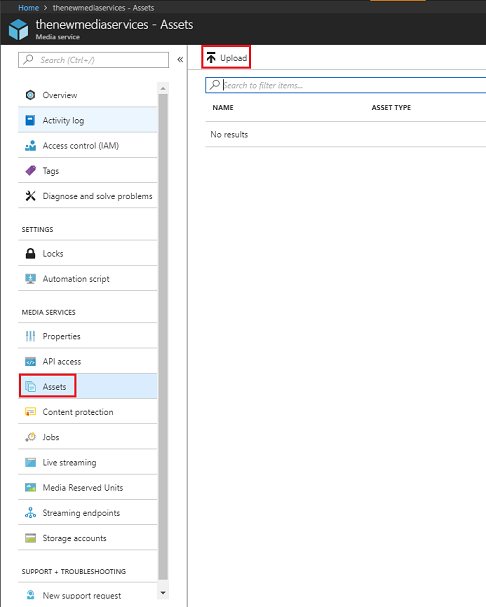Open the Overview menu item
The image size is (486, 607).
click(x=88, y=95)
